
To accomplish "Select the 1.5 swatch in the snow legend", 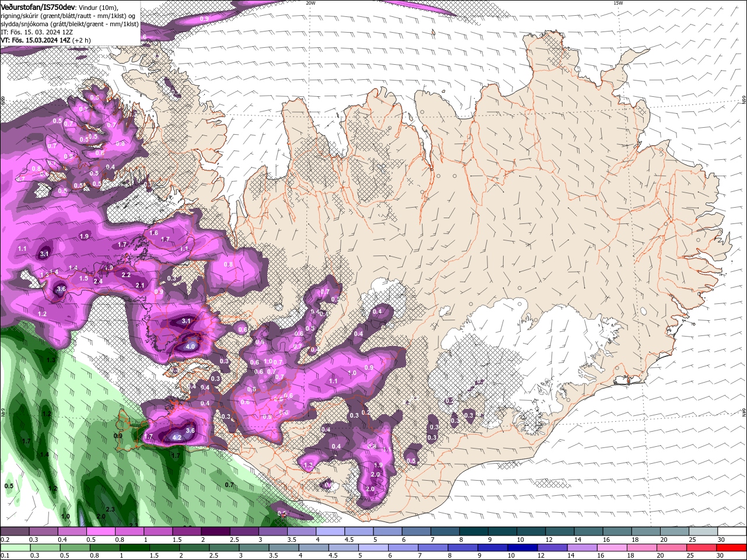I will point(186,531).
